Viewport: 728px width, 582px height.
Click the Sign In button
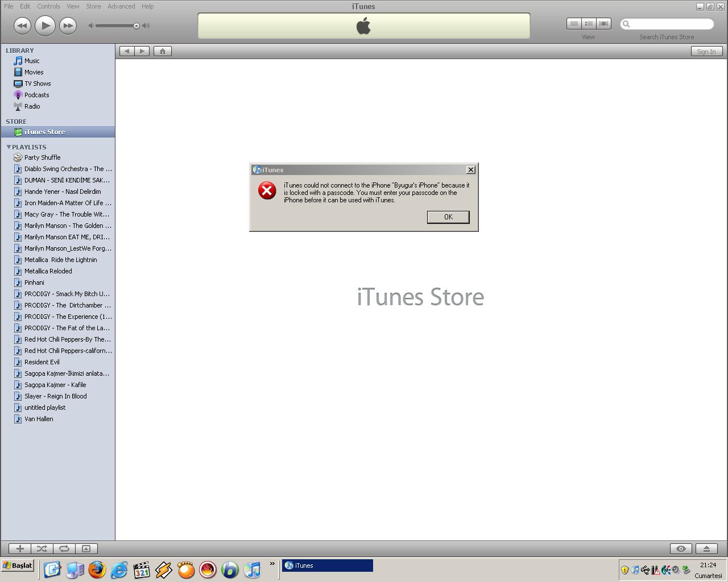tap(706, 51)
